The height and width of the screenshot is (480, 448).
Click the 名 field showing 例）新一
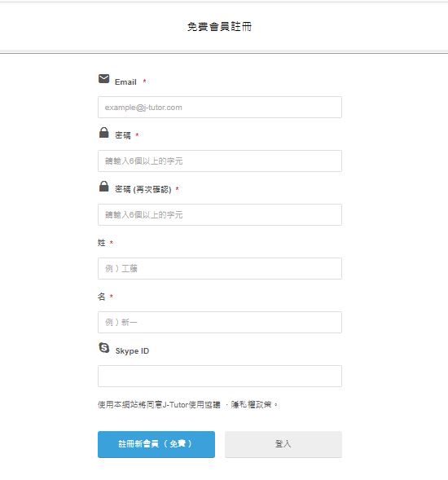pyautogui.click(x=220, y=323)
